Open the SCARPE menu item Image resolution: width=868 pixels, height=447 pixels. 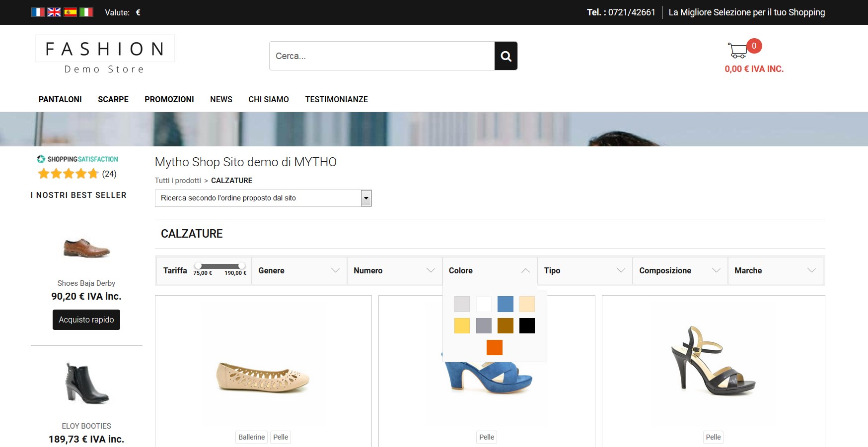pos(113,99)
